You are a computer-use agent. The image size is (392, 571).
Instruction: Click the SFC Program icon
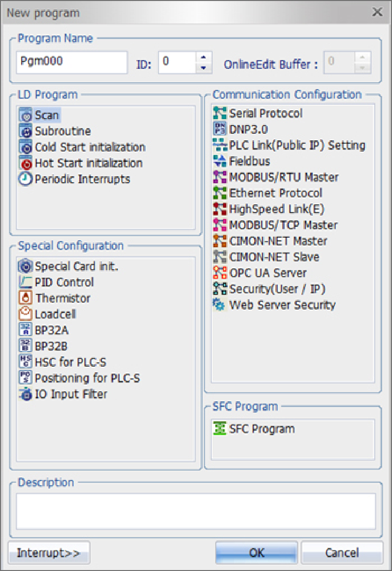[x=219, y=429]
